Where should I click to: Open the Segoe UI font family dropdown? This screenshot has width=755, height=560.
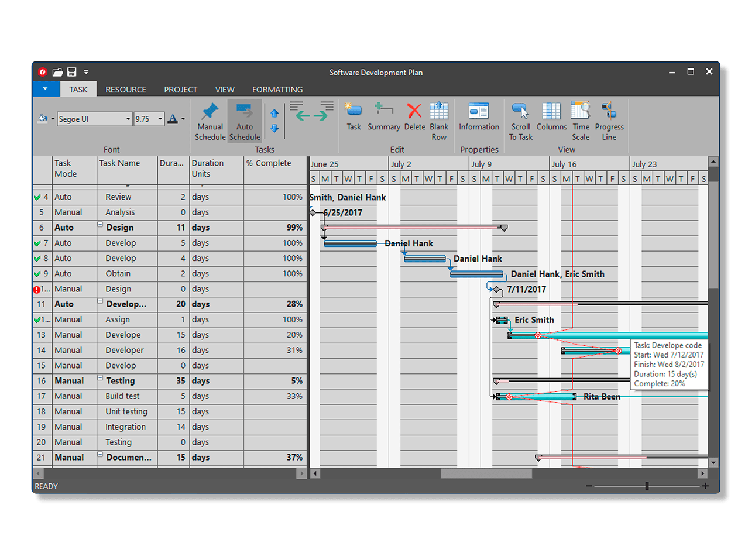tap(128, 119)
